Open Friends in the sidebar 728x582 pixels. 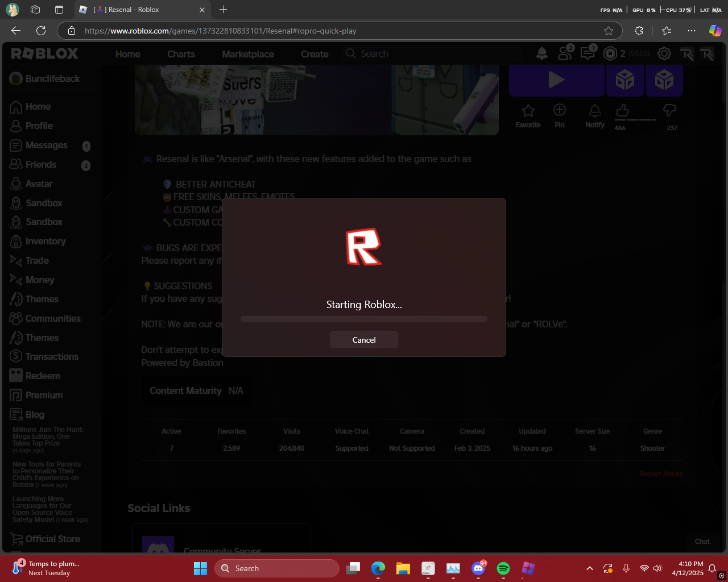41,164
